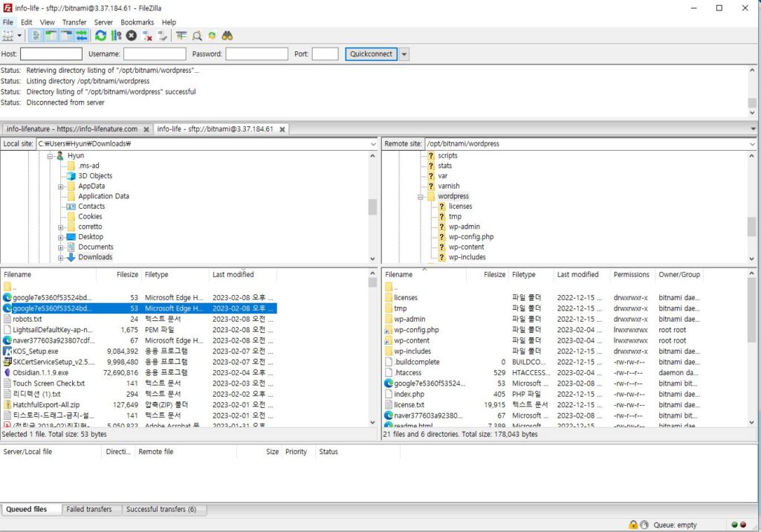Image resolution: width=761 pixels, height=532 pixels.
Task: Open the filename filters dialog
Action: [181, 36]
